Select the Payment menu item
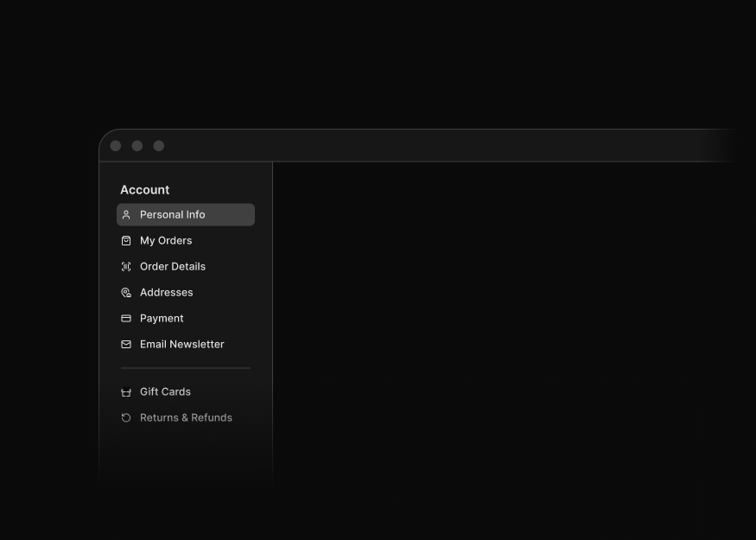 pos(186,318)
